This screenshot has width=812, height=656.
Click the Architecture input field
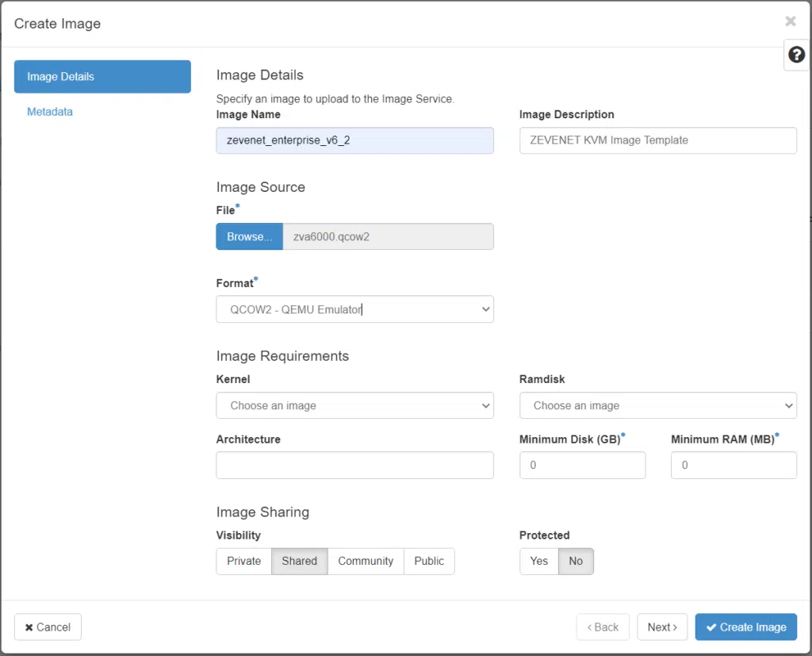354,465
